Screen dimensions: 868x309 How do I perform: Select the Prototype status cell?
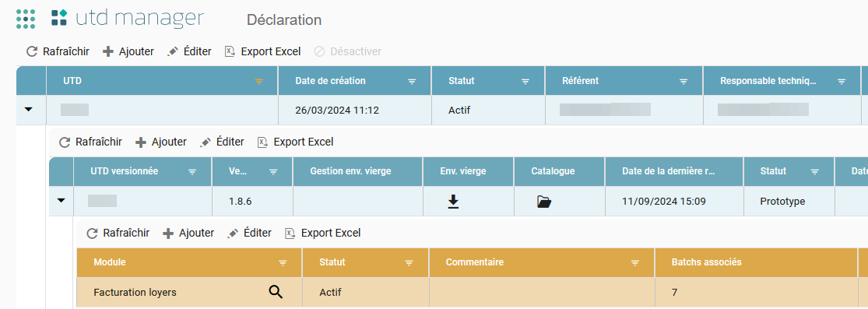click(789, 202)
